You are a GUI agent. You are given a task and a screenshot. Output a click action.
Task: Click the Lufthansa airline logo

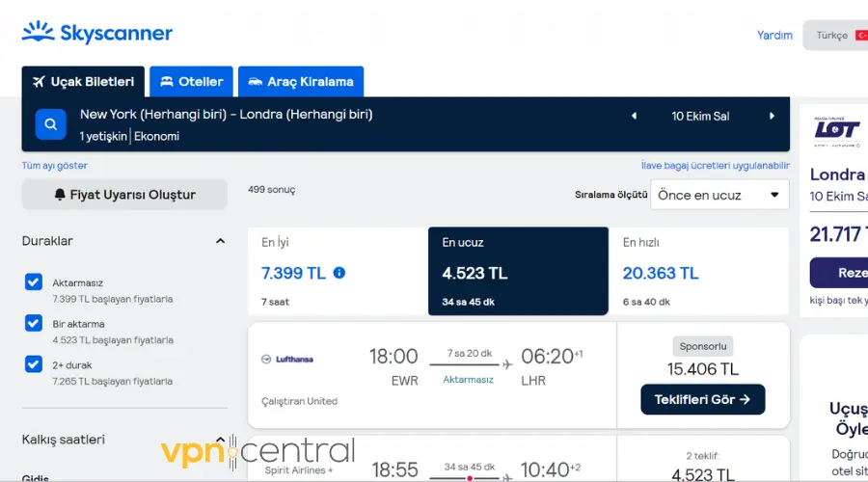pos(287,360)
